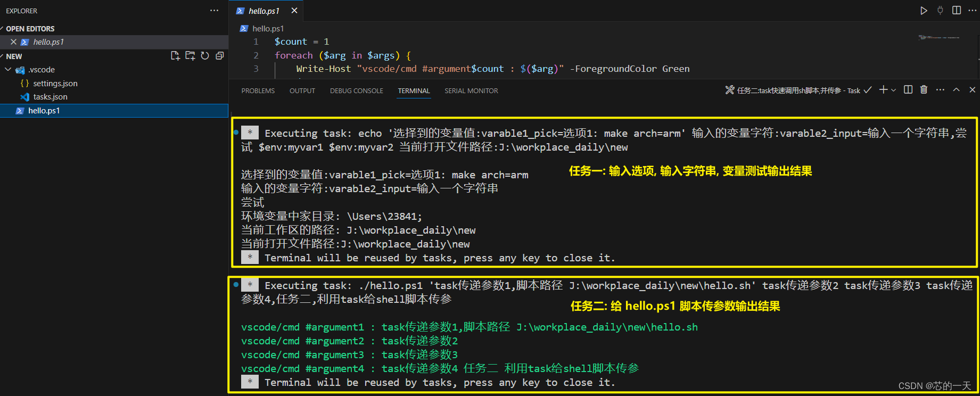Screen dimensions: 980x396
Task: Open the terminal launch profile dropdown
Action: (894, 90)
